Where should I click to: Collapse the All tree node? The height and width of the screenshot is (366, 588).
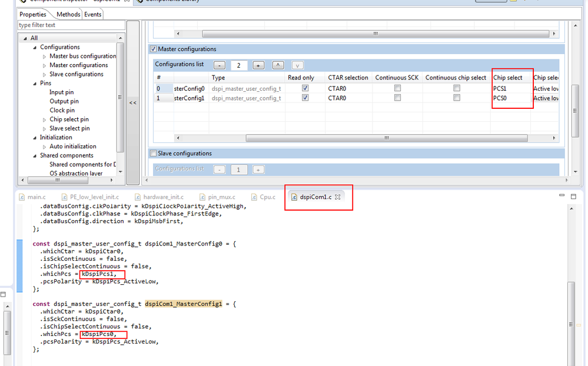coord(25,38)
